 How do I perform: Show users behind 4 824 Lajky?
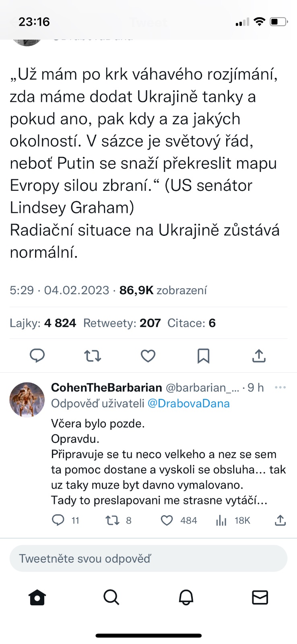click(x=43, y=323)
